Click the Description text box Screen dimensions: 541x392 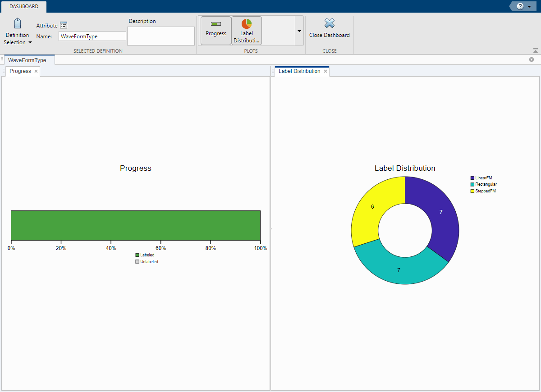[161, 36]
